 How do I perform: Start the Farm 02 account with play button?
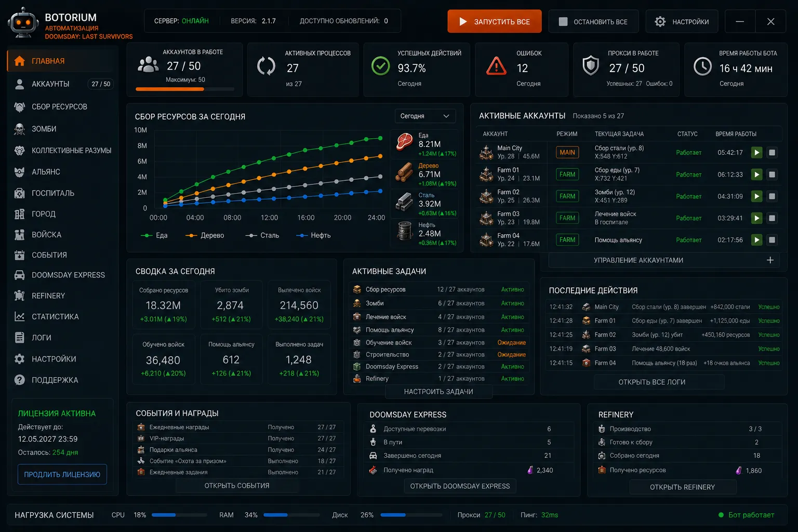pyautogui.click(x=757, y=196)
